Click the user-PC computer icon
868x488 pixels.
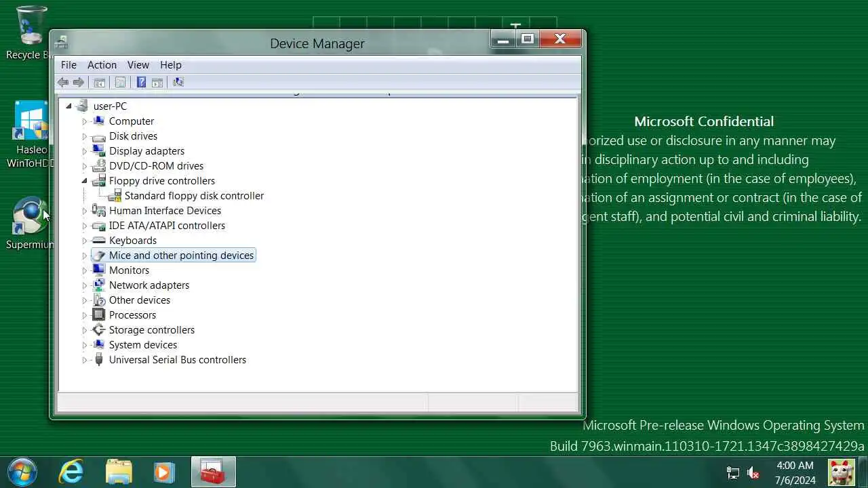(x=83, y=106)
